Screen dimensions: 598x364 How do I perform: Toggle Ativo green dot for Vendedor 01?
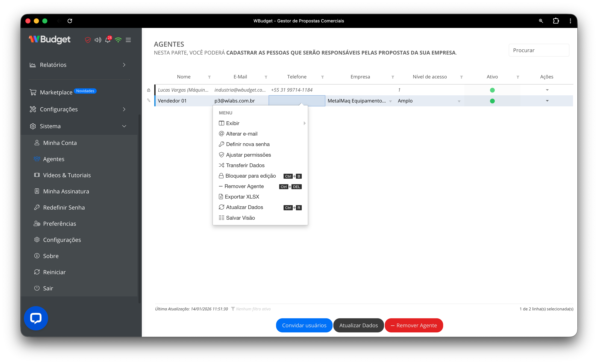pos(492,101)
